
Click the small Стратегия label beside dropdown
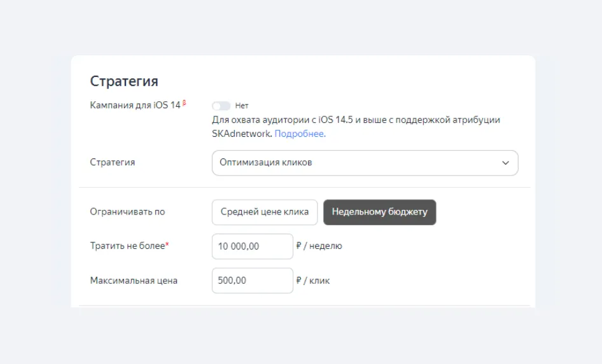click(x=113, y=162)
